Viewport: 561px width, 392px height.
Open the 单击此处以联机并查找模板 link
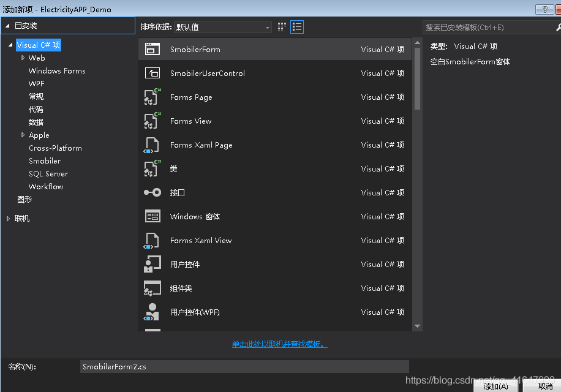(279, 344)
